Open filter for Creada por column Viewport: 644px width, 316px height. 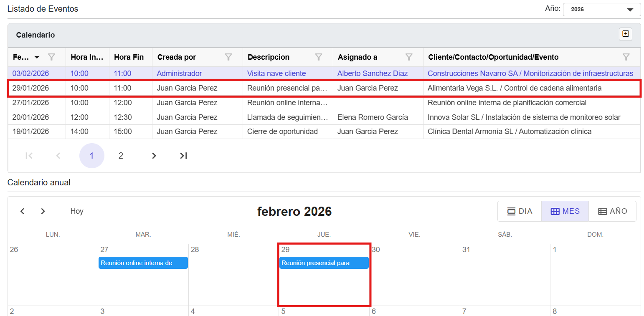pos(228,57)
